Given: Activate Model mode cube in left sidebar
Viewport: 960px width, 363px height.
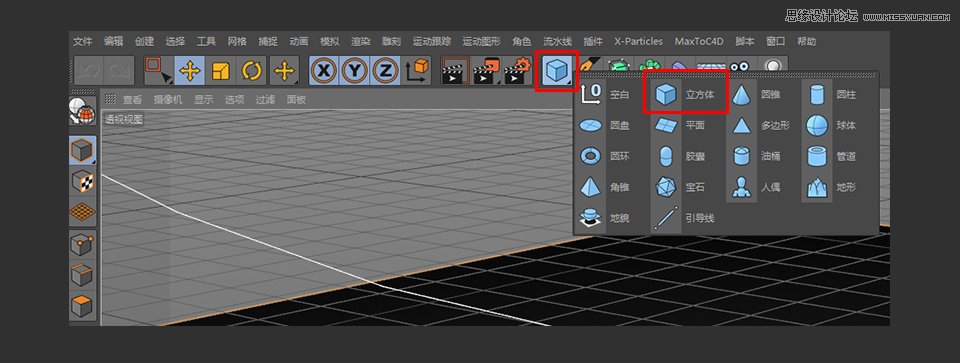Looking at the screenshot, I should (x=82, y=151).
